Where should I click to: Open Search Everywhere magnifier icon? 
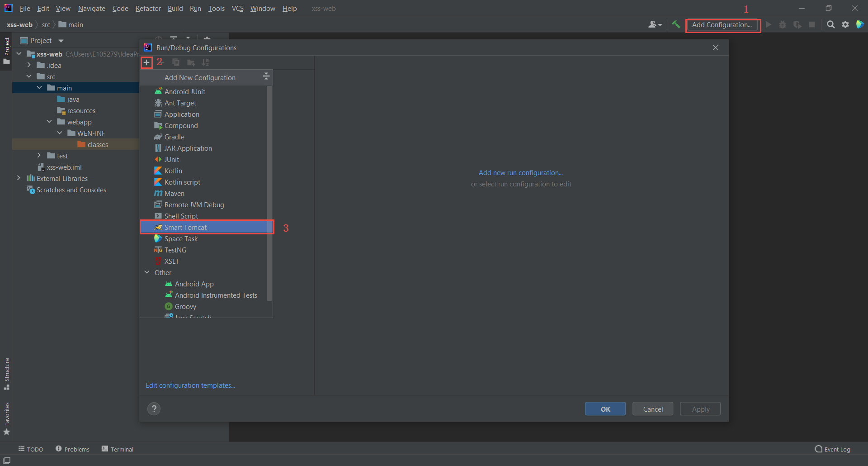click(831, 25)
